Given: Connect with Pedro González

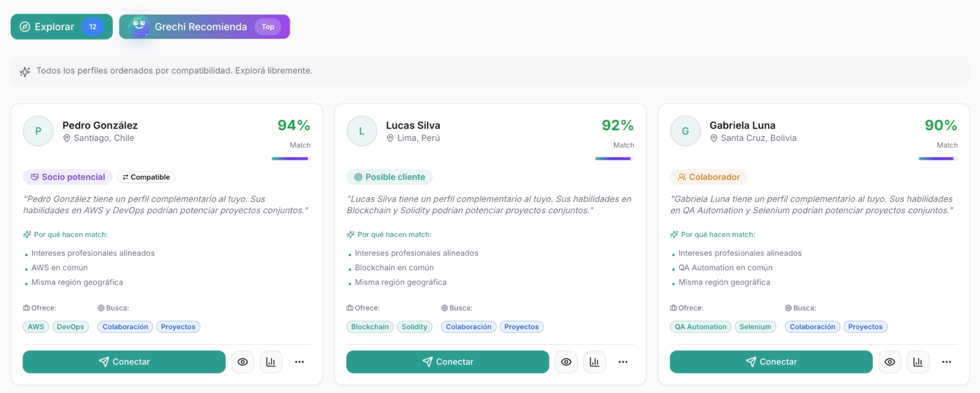Looking at the screenshot, I should tap(124, 362).
